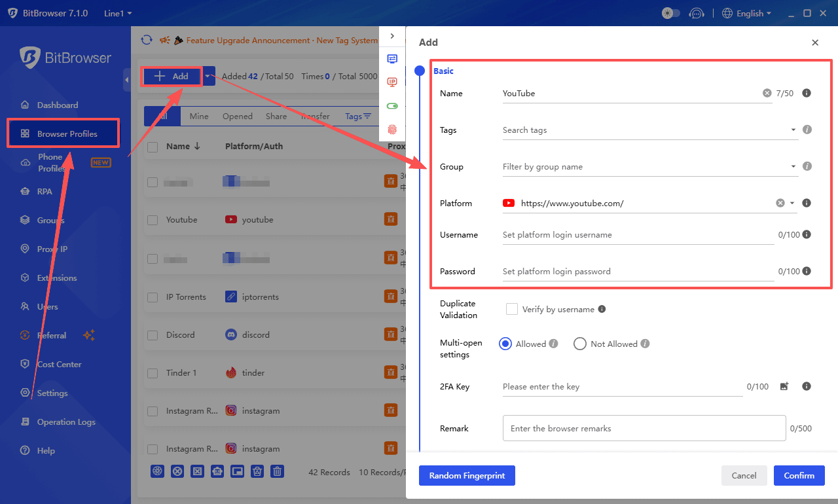Enable the Verify by username checkbox

tap(511, 308)
